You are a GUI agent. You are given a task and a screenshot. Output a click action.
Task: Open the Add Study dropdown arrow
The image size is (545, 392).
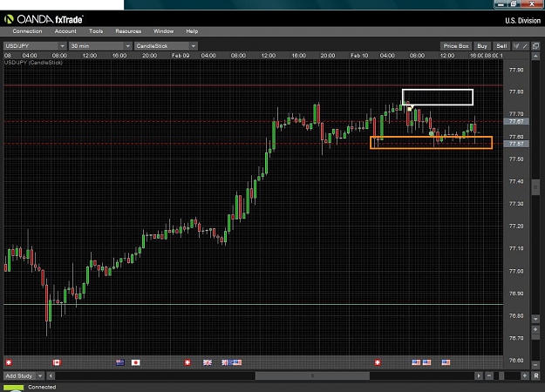(x=40, y=375)
